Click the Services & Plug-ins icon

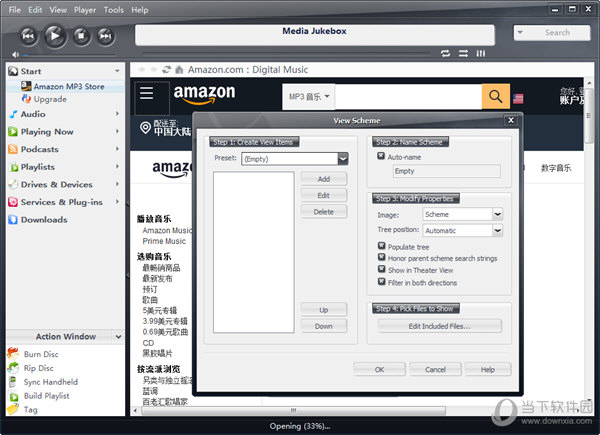(x=13, y=202)
